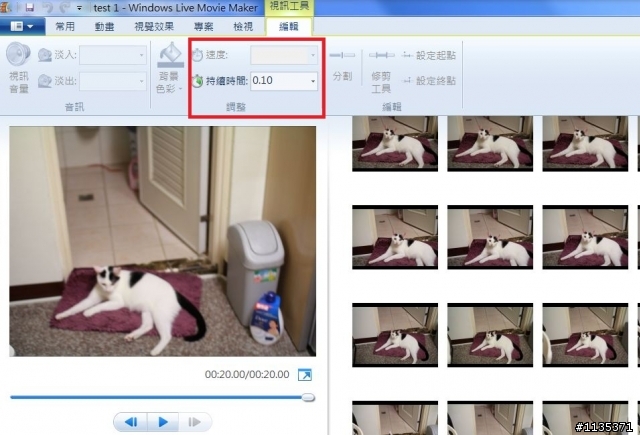Click Set End Point (設定終點)
640x435 pixels.
(429, 81)
